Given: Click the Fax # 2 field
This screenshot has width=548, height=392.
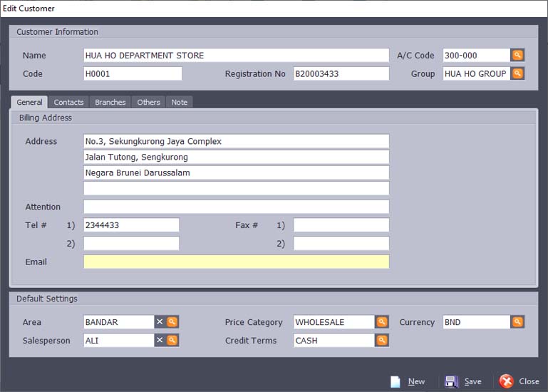Looking at the screenshot, I should [x=341, y=243].
